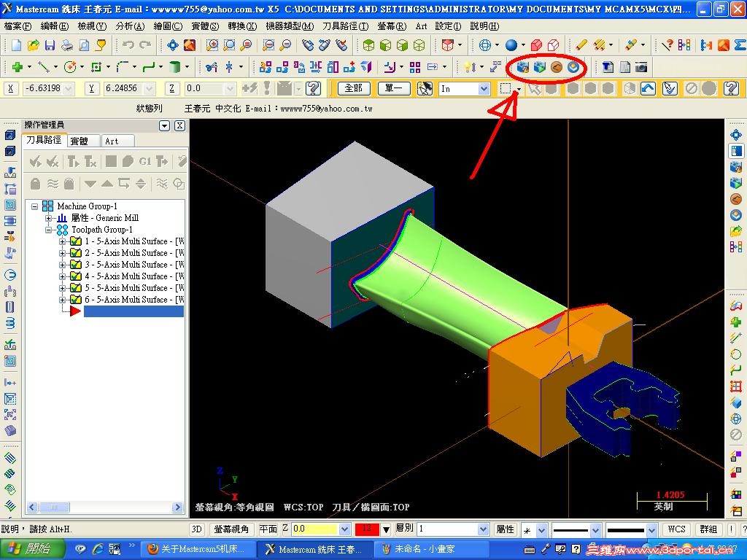Click the 單一 selection button
The image size is (747, 560).
(x=394, y=88)
